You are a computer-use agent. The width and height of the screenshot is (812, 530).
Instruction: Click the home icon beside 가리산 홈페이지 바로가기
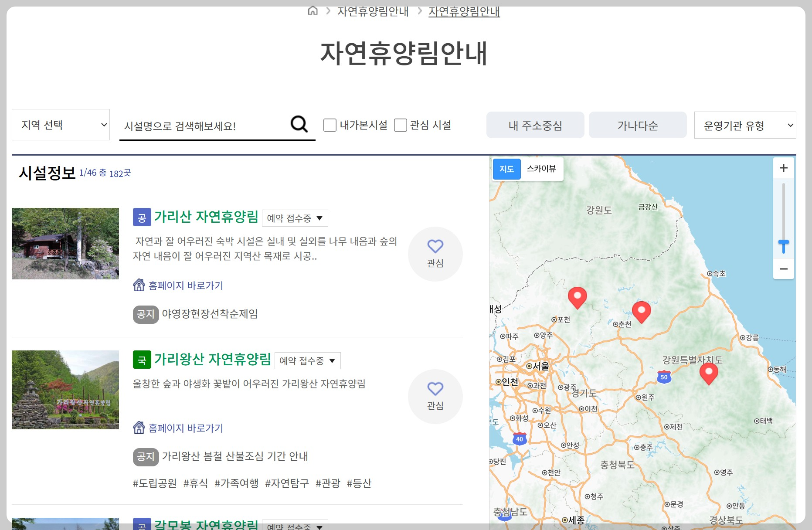point(139,285)
